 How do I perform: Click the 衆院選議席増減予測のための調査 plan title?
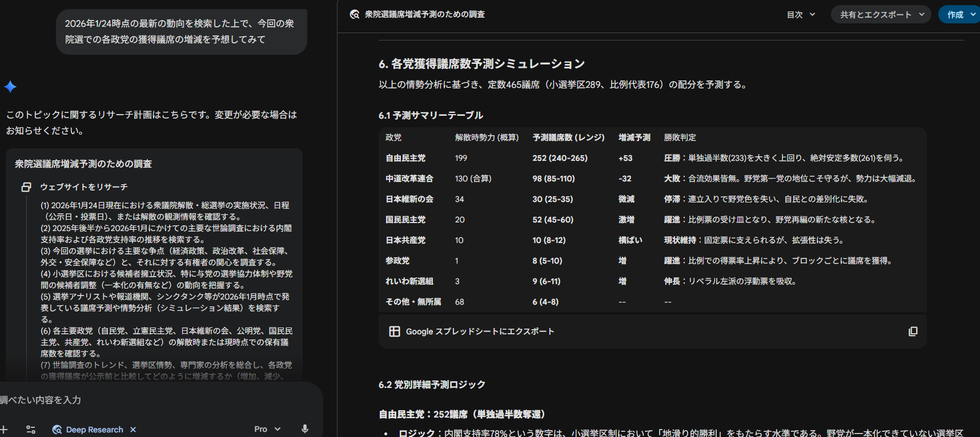coord(83,164)
